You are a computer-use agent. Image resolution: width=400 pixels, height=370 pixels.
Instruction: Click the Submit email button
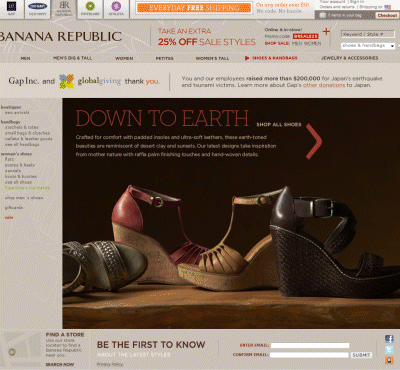[361, 355]
